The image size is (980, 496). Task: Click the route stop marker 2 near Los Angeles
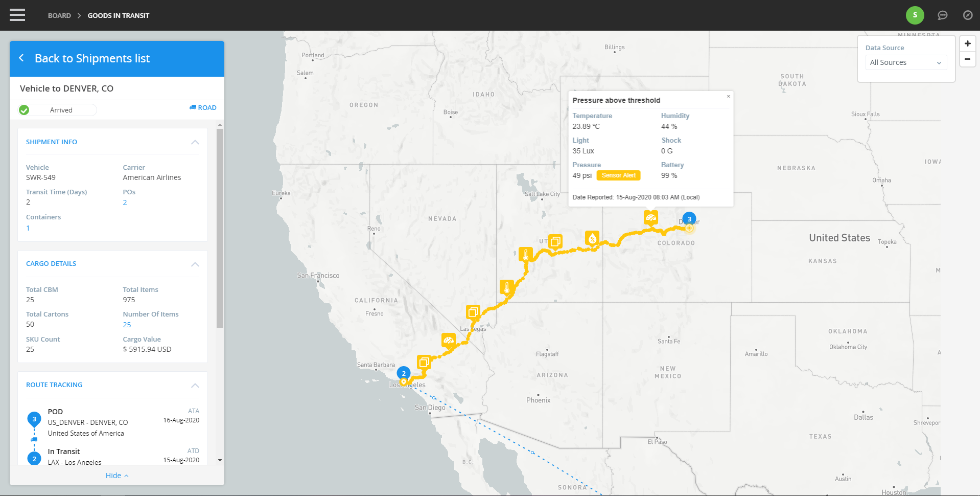pos(404,373)
